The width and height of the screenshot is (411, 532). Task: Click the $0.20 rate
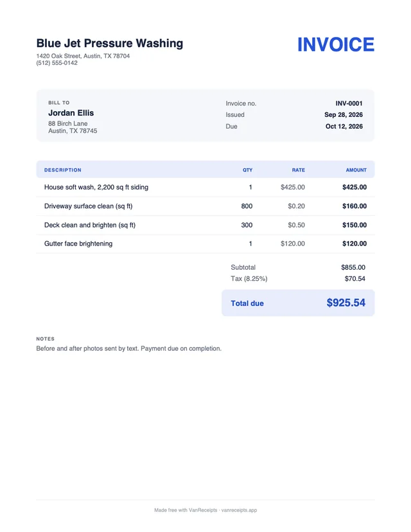(297, 206)
